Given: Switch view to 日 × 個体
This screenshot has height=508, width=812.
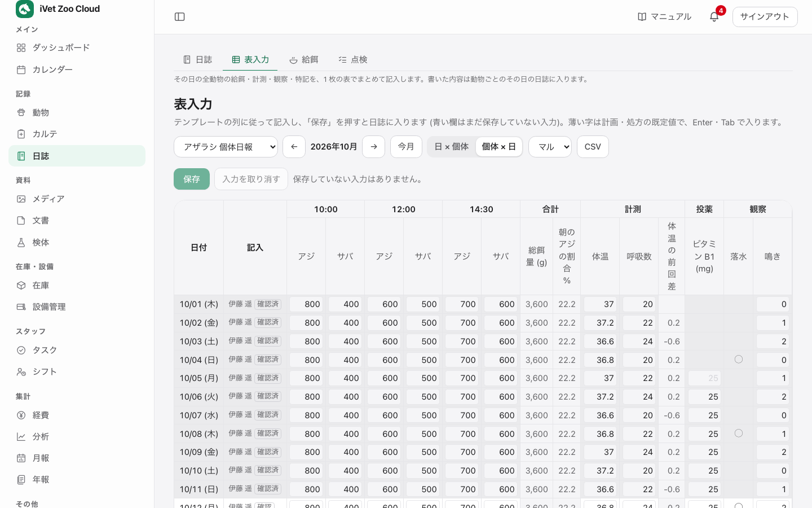Looking at the screenshot, I should (x=452, y=147).
